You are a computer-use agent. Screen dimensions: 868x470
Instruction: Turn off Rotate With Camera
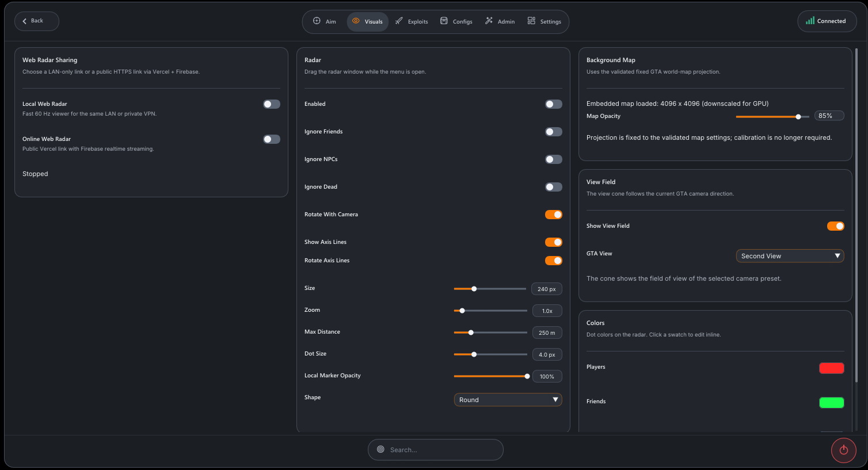(x=554, y=215)
